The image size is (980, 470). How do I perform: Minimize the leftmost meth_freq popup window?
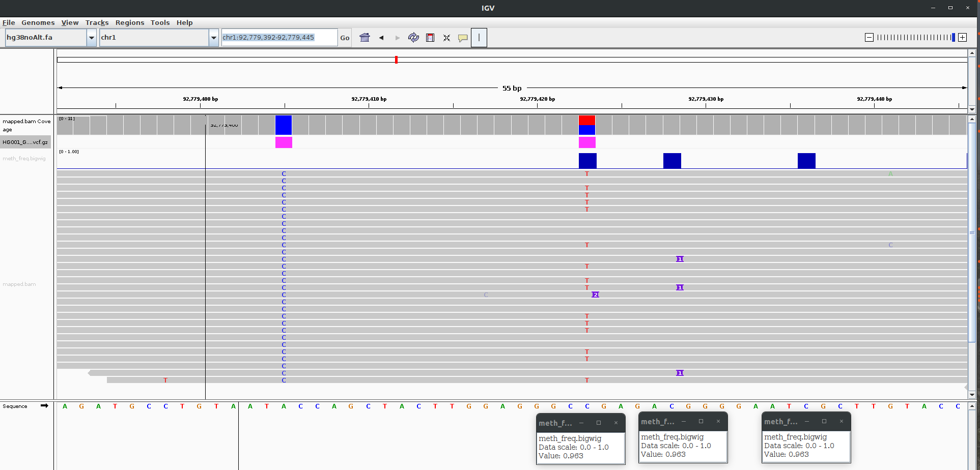point(581,423)
